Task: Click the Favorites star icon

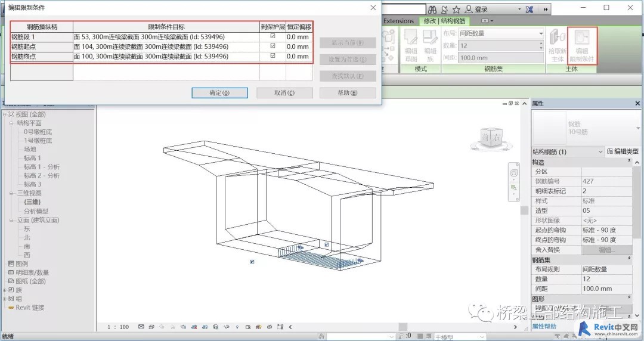Action: click(x=456, y=9)
